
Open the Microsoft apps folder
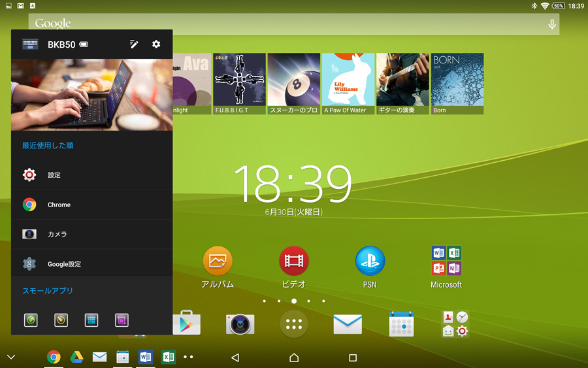pyautogui.click(x=446, y=261)
